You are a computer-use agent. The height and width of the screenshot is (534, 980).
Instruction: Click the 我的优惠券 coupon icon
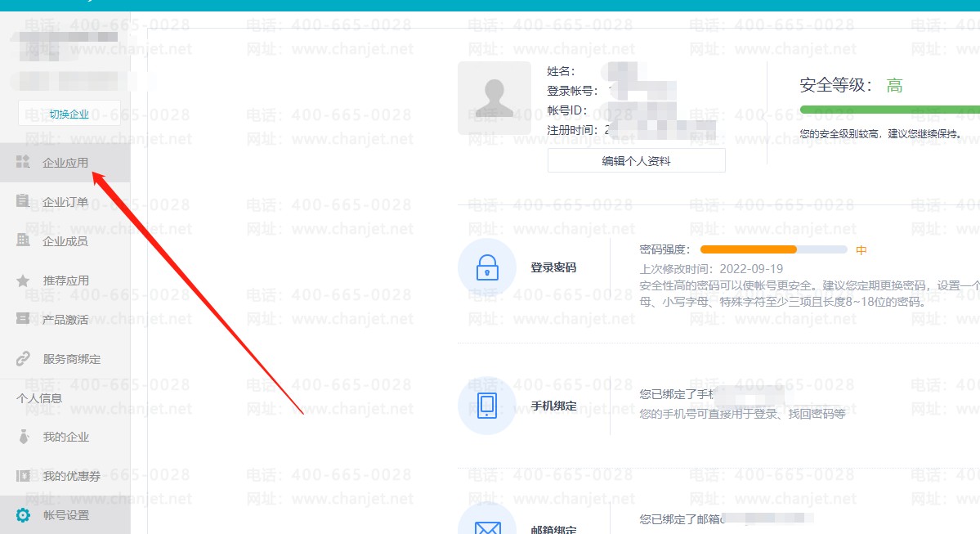tap(23, 476)
